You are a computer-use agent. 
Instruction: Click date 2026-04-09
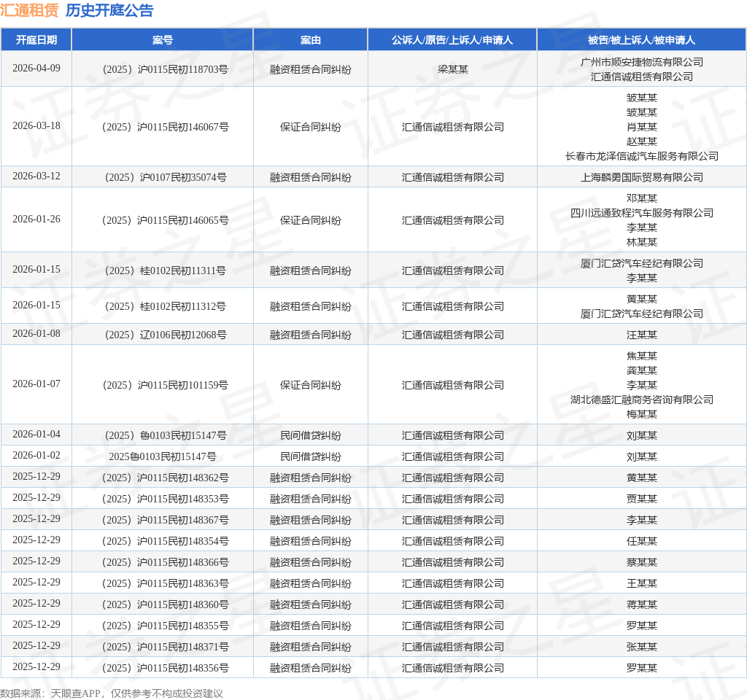[x=36, y=68]
